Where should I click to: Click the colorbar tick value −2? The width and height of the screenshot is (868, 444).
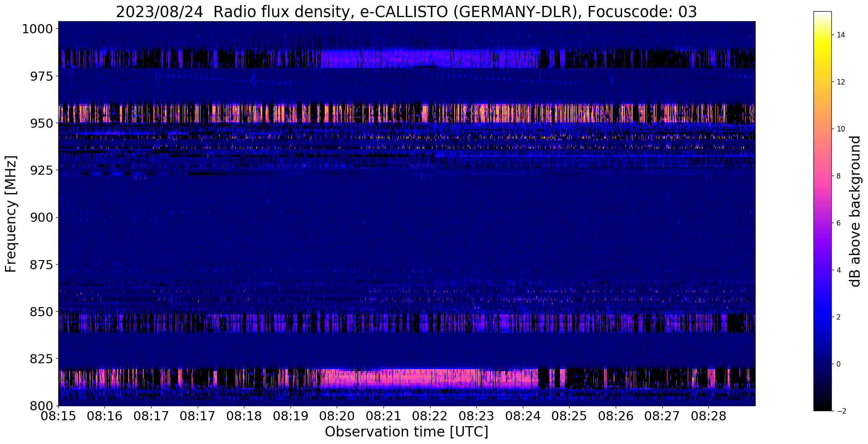coord(841,411)
